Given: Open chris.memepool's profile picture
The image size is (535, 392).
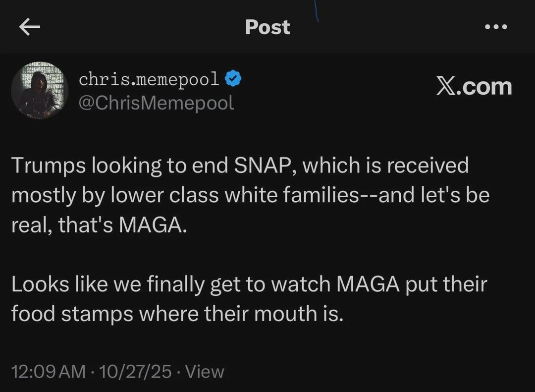Looking at the screenshot, I should pos(40,90).
